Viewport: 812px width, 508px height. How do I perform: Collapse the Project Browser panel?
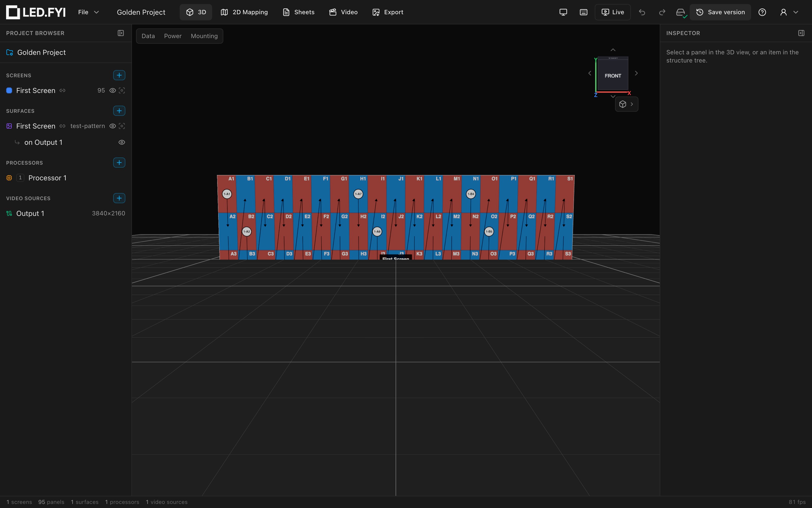[121, 33]
